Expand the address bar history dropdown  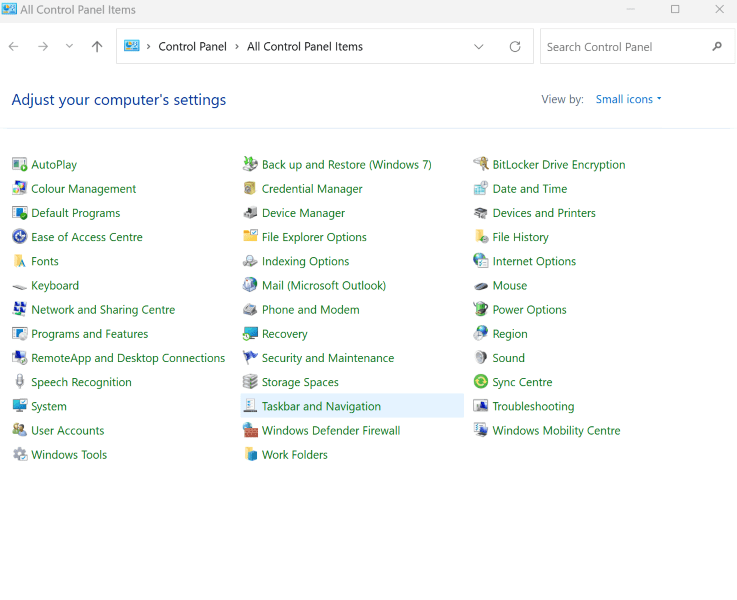coord(479,47)
